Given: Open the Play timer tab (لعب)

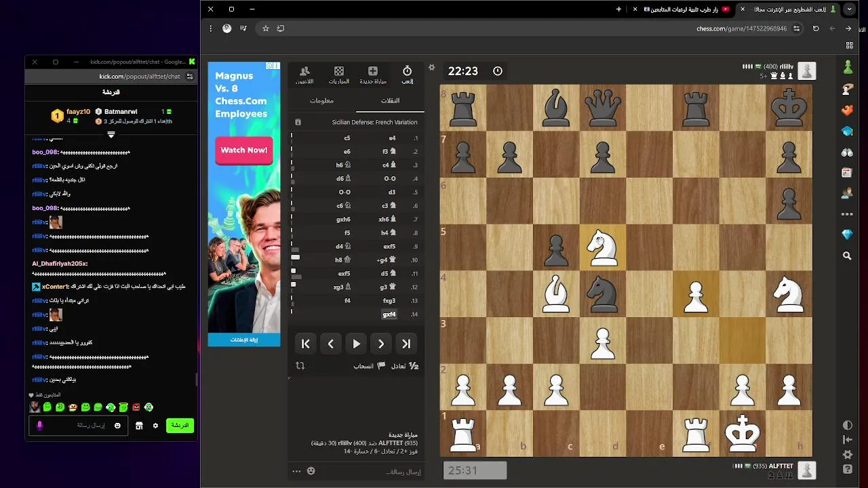Looking at the screenshot, I should click(407, 75).
